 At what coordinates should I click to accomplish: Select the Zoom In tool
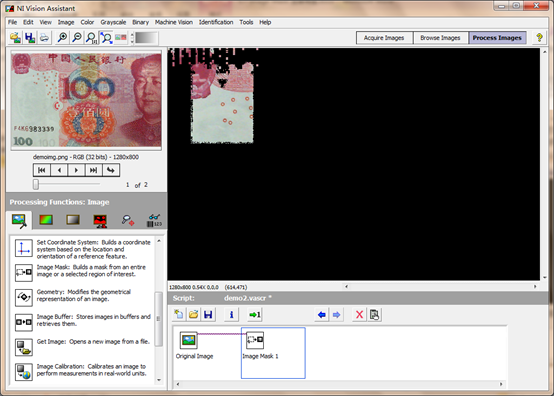(63, 37)
